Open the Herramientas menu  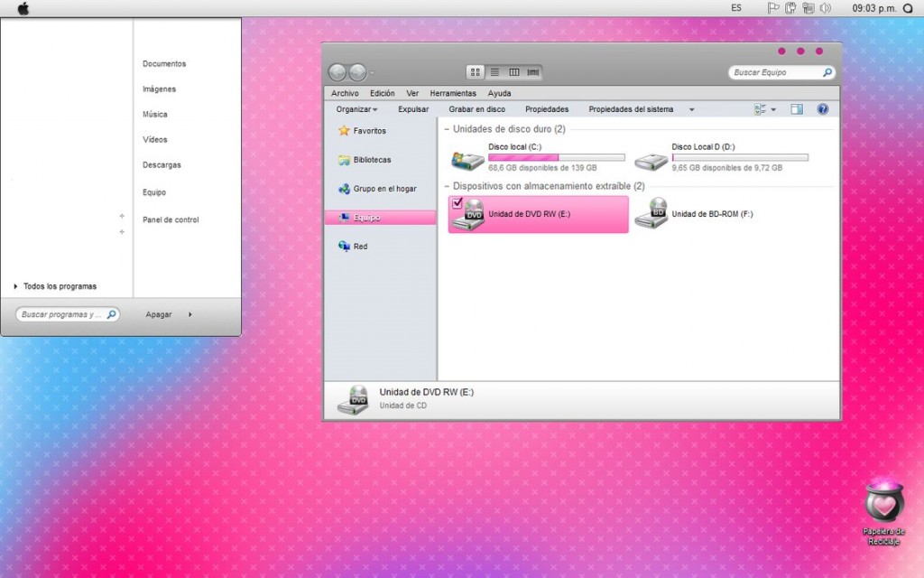coord(453,92)
